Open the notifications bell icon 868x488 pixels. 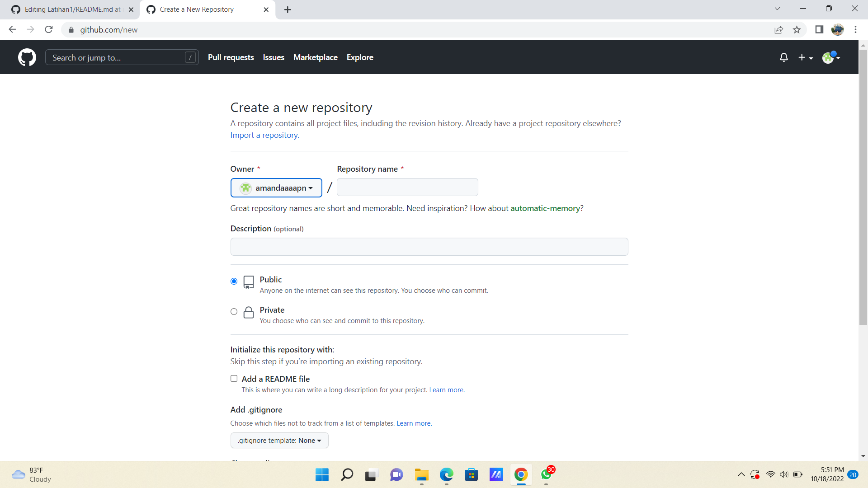[784, 57]
